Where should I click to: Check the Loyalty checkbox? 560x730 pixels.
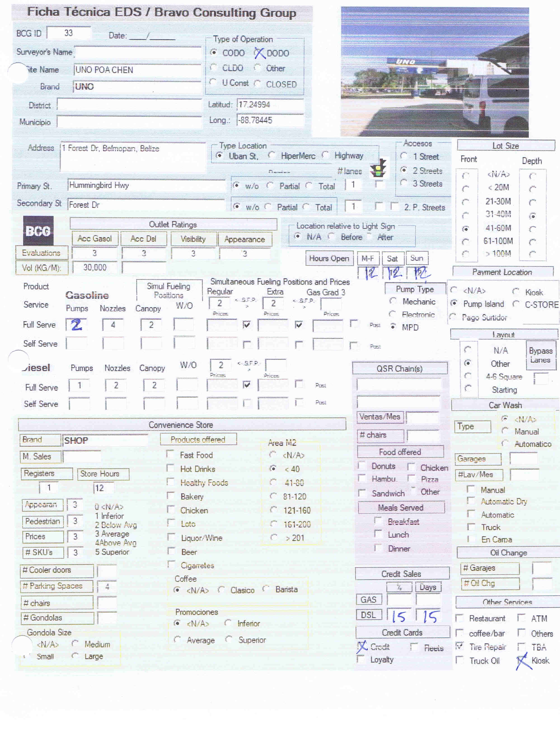(361, 659)
